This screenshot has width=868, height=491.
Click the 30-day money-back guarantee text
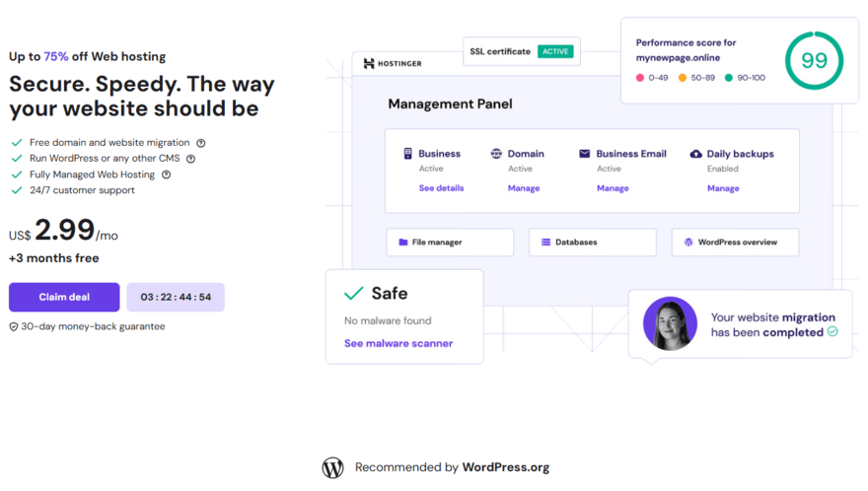[93, 326]
